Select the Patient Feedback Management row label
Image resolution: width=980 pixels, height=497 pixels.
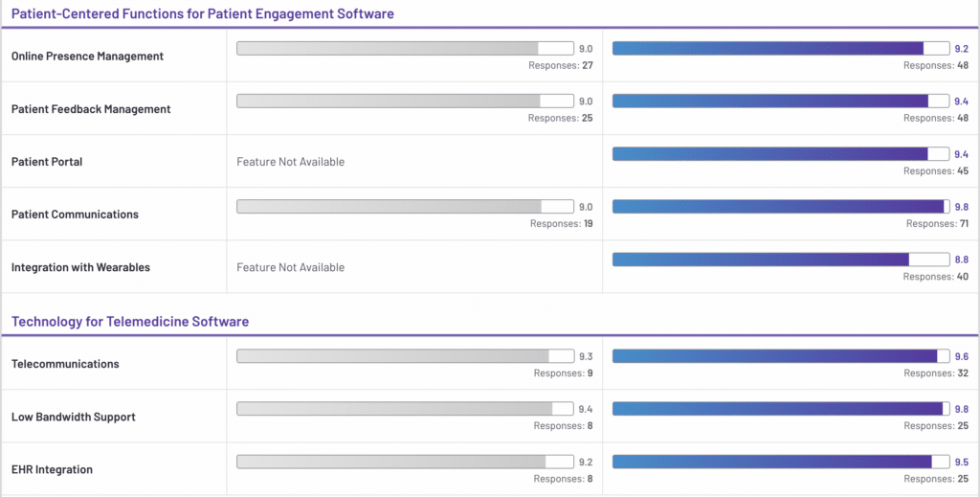click(x=91, y=109)
